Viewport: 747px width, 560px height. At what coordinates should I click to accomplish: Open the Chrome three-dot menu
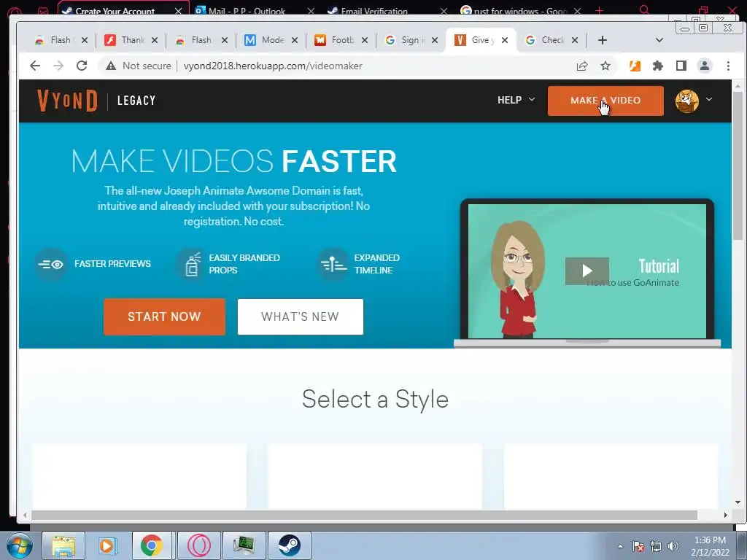pyautogui.click(x=729, y=66)
